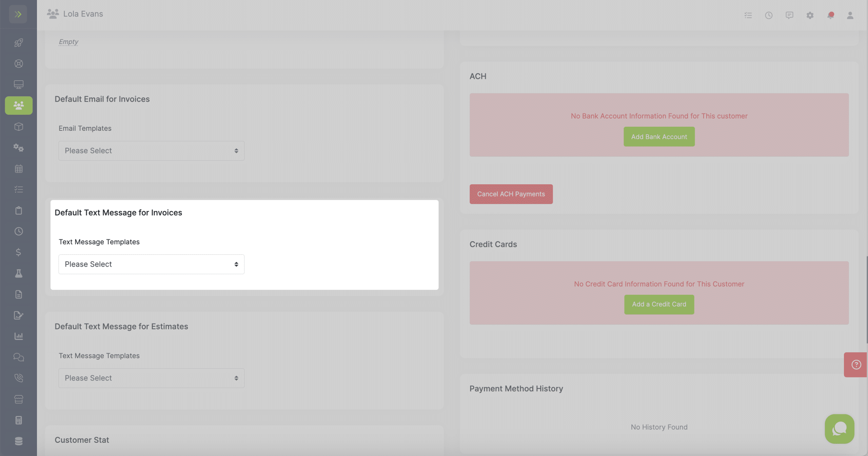Open the clipboard icon in sidebar

[x=19, y=210]
